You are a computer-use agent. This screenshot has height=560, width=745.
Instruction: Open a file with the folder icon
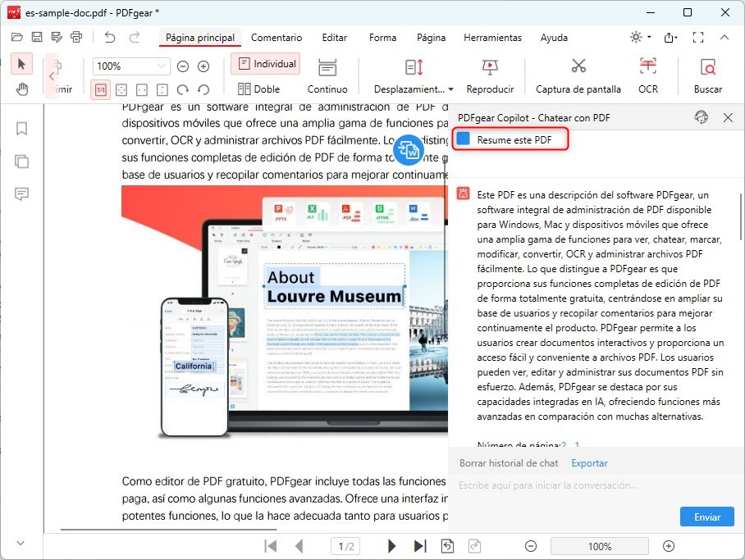pyautogui.click(x=17, y=37)
